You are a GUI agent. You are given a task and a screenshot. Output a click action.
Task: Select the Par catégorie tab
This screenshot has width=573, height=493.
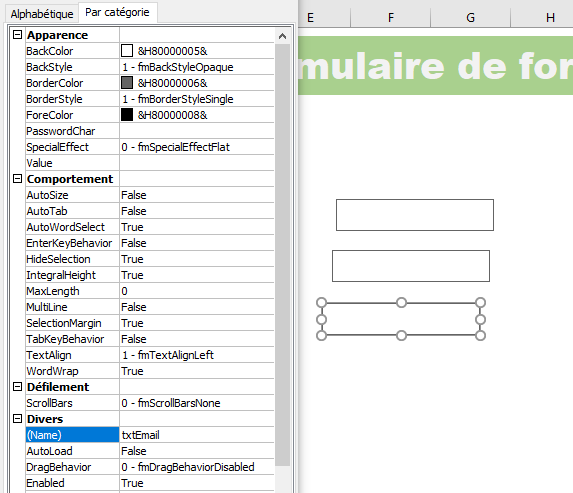(x=117, y=12)
